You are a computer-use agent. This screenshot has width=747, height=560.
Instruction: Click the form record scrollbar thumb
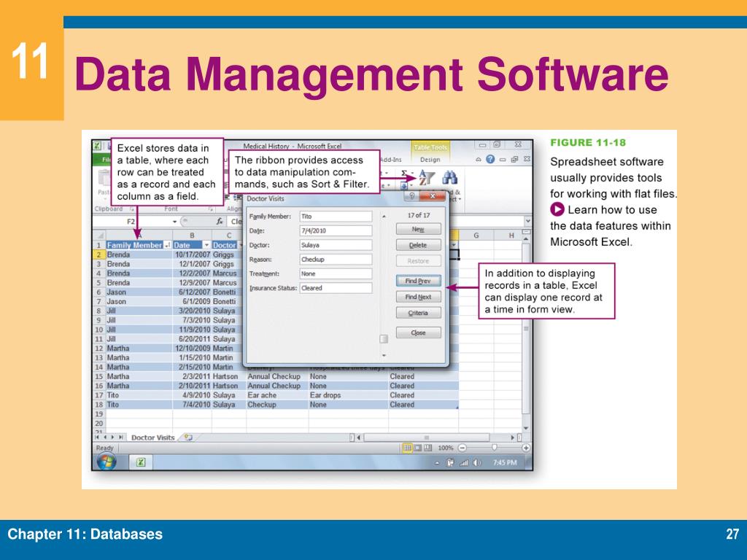(x=384, y=338)
